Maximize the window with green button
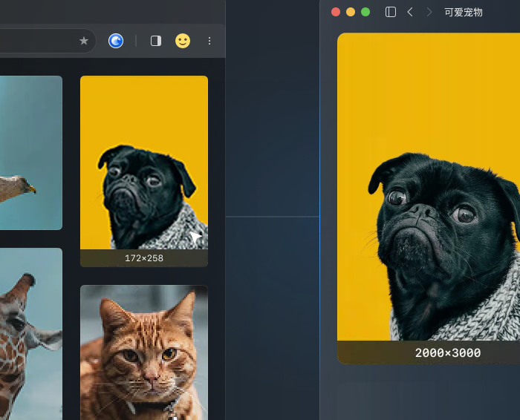The height and width of the screenshot is (420, 520). point(365,12)
